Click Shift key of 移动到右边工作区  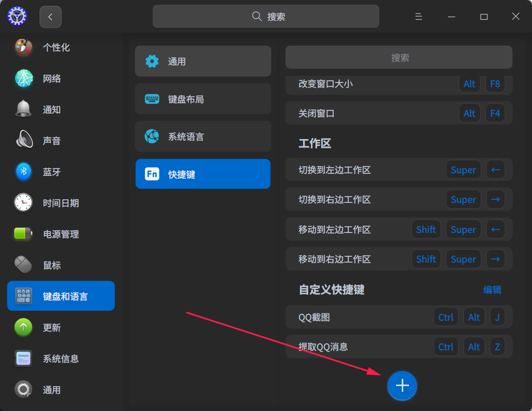click(426, 259)
